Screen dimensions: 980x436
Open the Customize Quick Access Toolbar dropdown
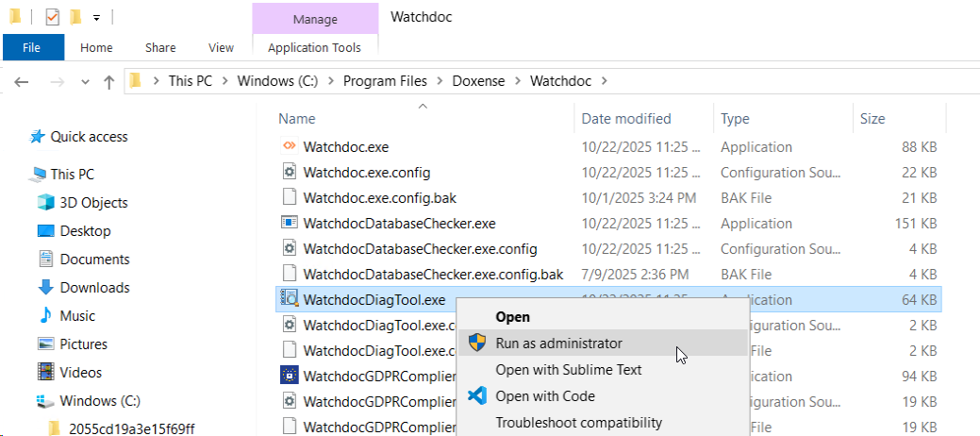(x=96, y=18)
